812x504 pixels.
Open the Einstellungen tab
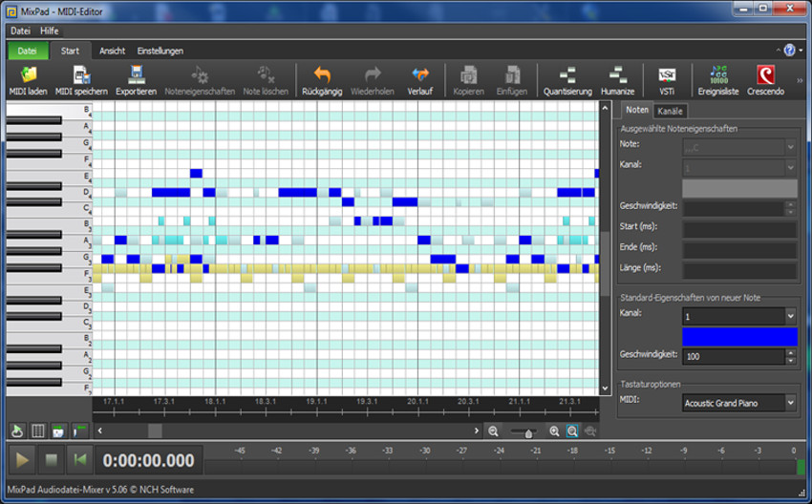click(160, 51)
